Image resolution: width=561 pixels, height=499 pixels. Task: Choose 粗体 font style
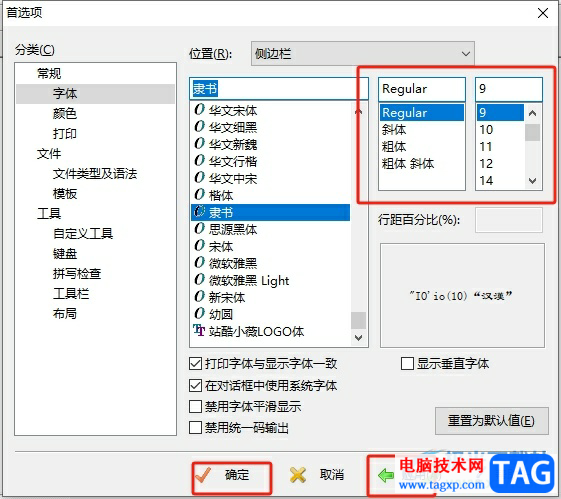394,147
